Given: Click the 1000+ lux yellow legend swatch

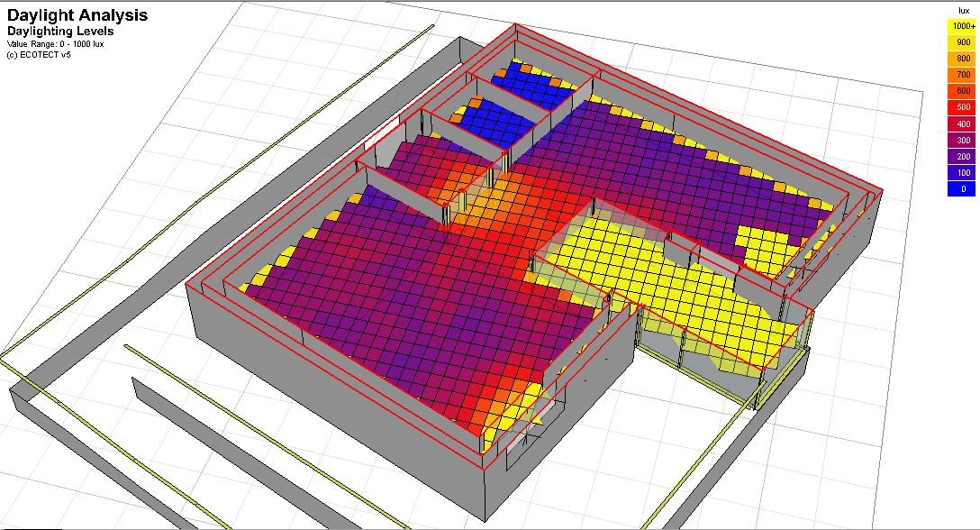Looking at the screenshot, I should click(x=963, y=26).
